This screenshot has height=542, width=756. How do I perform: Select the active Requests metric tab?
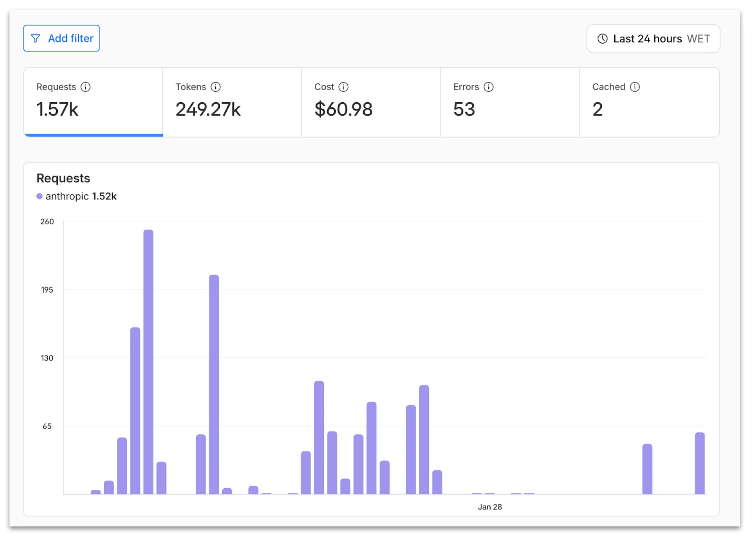coord(93,102)
